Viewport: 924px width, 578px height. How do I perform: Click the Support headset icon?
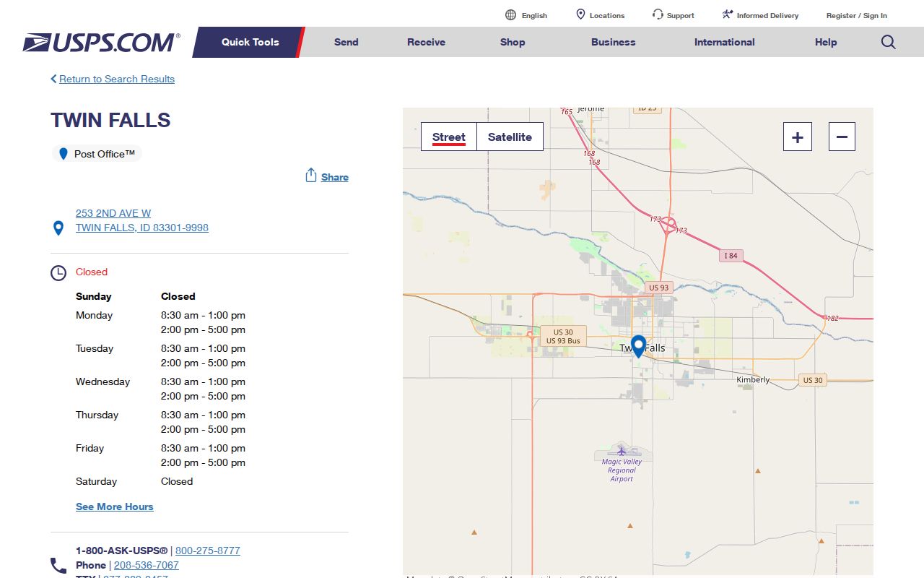(x=658, y=14)
